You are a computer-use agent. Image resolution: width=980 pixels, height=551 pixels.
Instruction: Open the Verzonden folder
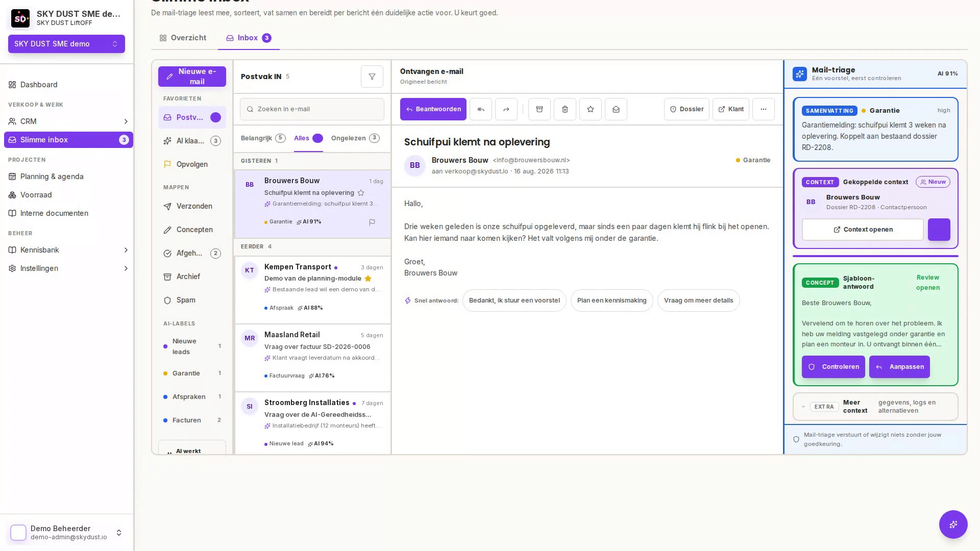(x=192, y=206)
